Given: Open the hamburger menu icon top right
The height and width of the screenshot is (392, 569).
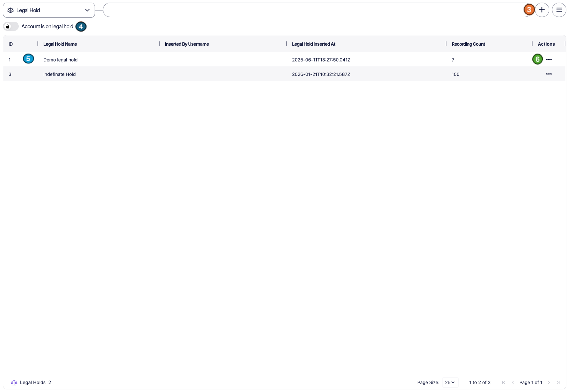Looking at the screenshot, I should click(559, 10).
